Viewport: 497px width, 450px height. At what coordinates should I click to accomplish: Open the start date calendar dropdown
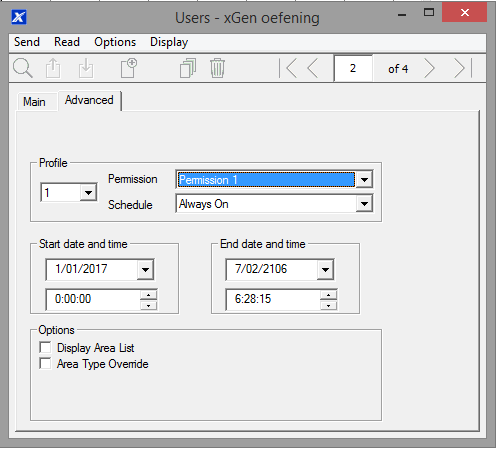click(145, 269)
